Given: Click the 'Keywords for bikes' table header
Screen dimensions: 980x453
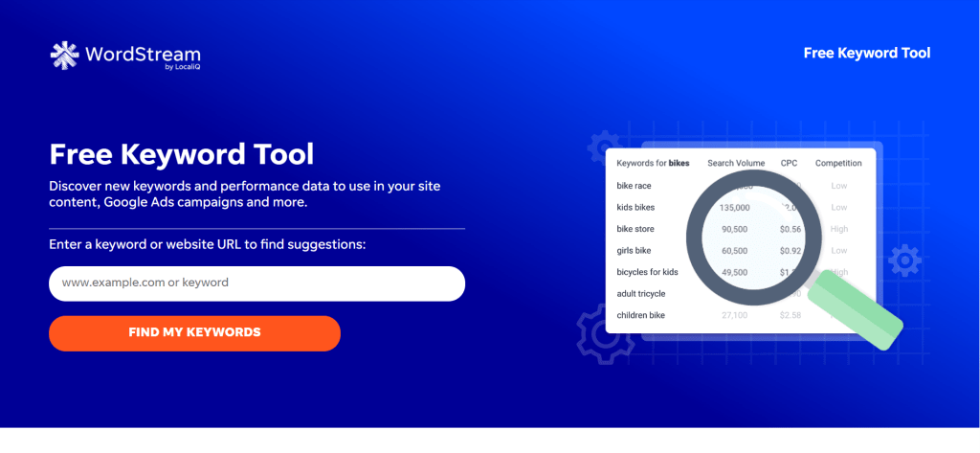Looking at the screenshot, I should [653, 164].
